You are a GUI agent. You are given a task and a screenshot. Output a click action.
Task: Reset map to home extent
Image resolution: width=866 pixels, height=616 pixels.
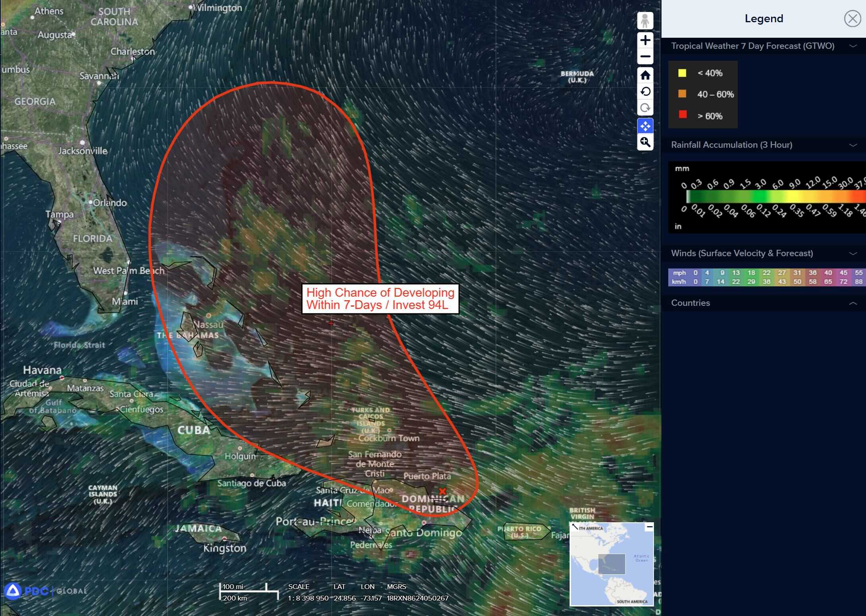[x=645, y=75]
